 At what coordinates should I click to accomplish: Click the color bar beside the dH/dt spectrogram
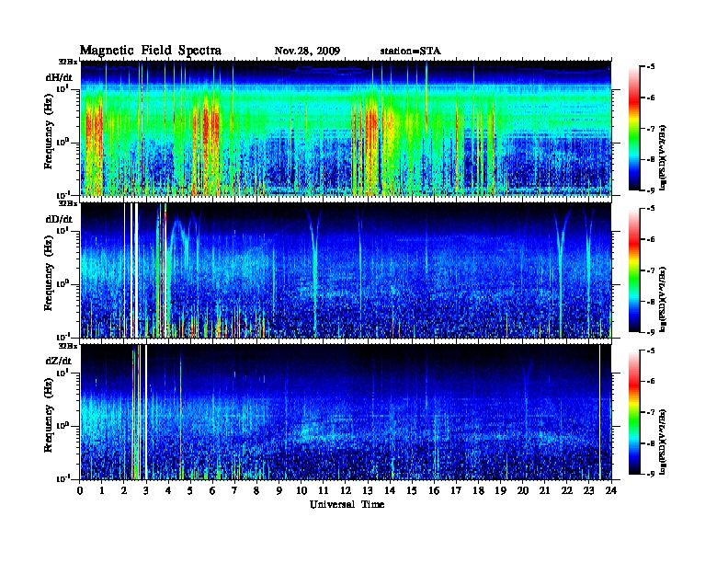tap(634, 129)
